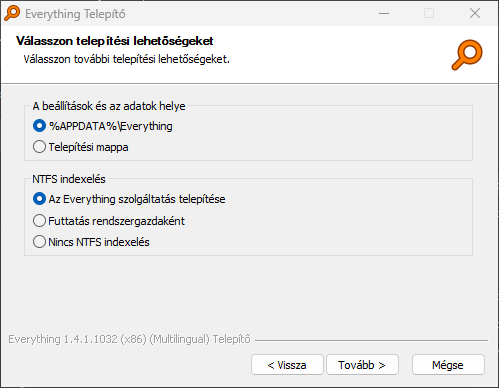Screen dimensions: 499x388
Task: Click the A beállítások és az adatok helye group label
Action: [x=109, y=106]
